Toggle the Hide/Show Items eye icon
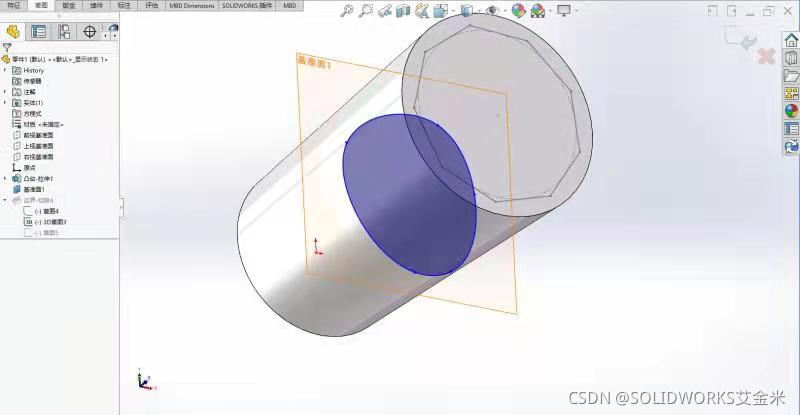Screen dimensions: 800x415 (x=492, y=10)
